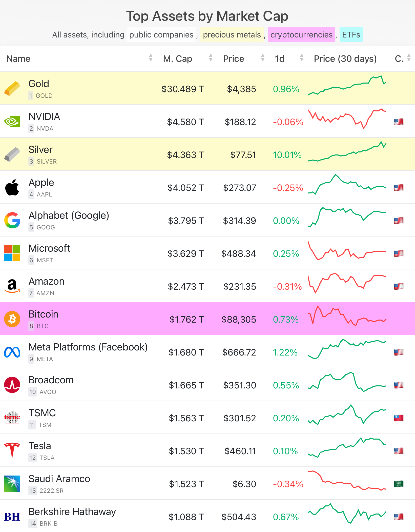The height and width of the screenshot is (532, 415).
Task: Click Silver's 30-day price chart
Action: pyautogui.click(x=347, y=151)
